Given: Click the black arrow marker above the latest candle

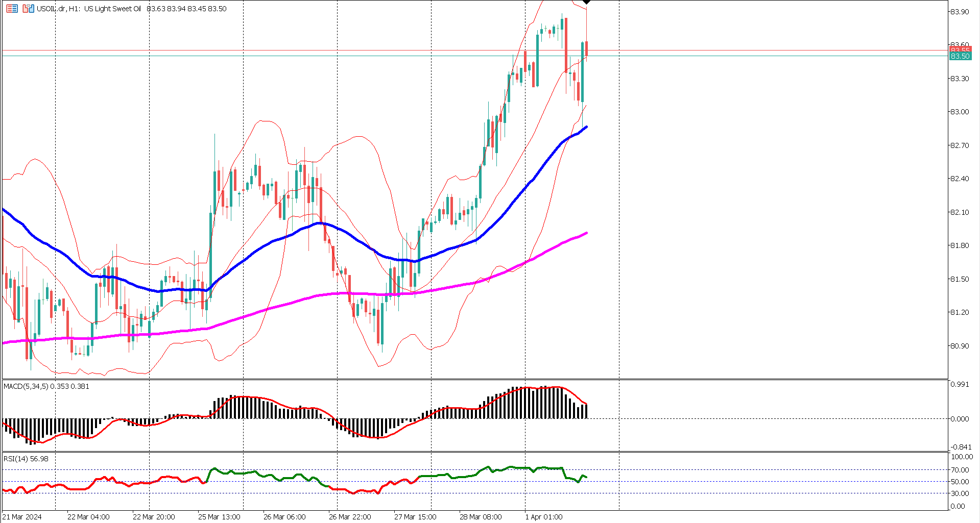Looking at the screenshot, I should [585, 3].
